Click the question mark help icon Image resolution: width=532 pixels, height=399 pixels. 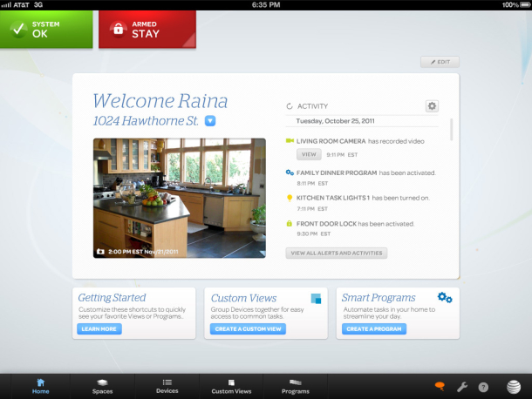[x=483, y=387]
